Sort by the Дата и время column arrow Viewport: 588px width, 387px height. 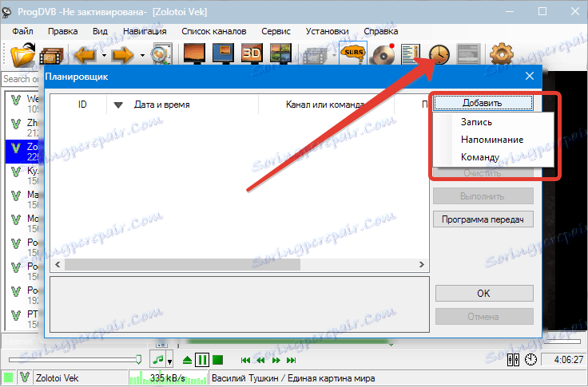(118, 105)
